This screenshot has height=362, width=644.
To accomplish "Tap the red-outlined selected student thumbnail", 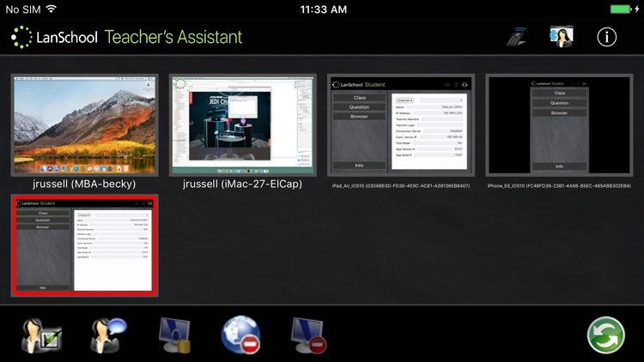I will (85, 245).
